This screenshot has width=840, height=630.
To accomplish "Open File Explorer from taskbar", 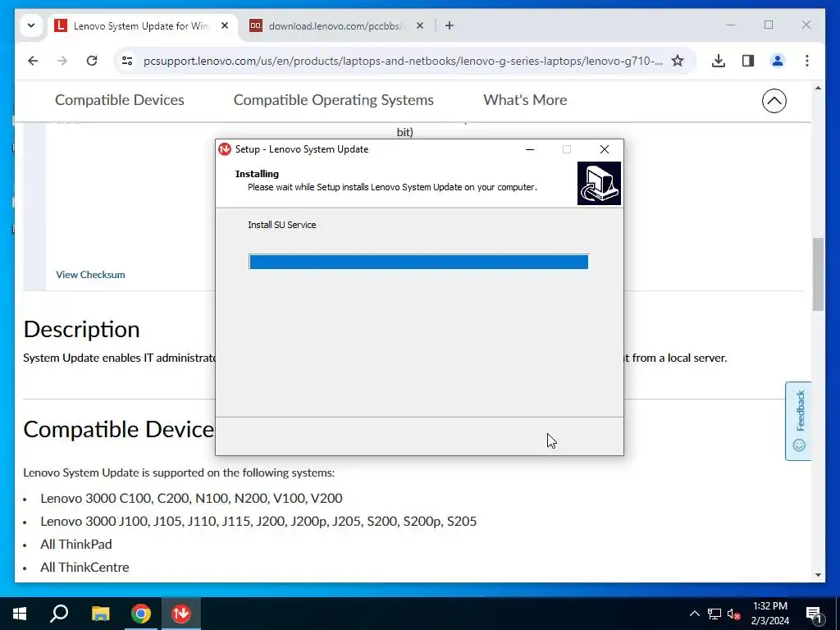I will tap(100, 614).
